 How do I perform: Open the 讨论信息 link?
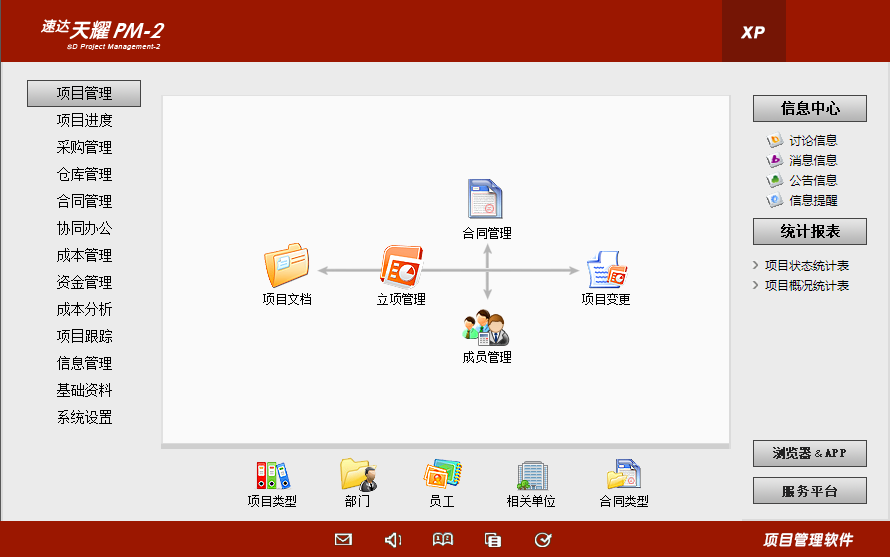[x=812, y=141]
